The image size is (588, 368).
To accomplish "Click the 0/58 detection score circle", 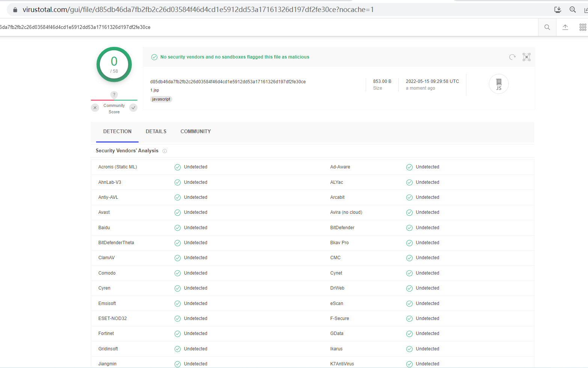I will click(114, 65).
